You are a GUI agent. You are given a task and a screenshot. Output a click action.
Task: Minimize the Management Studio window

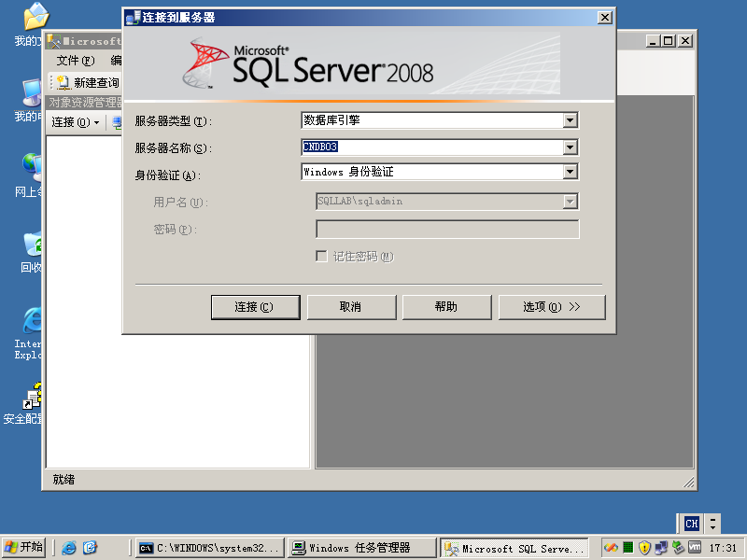653,41
